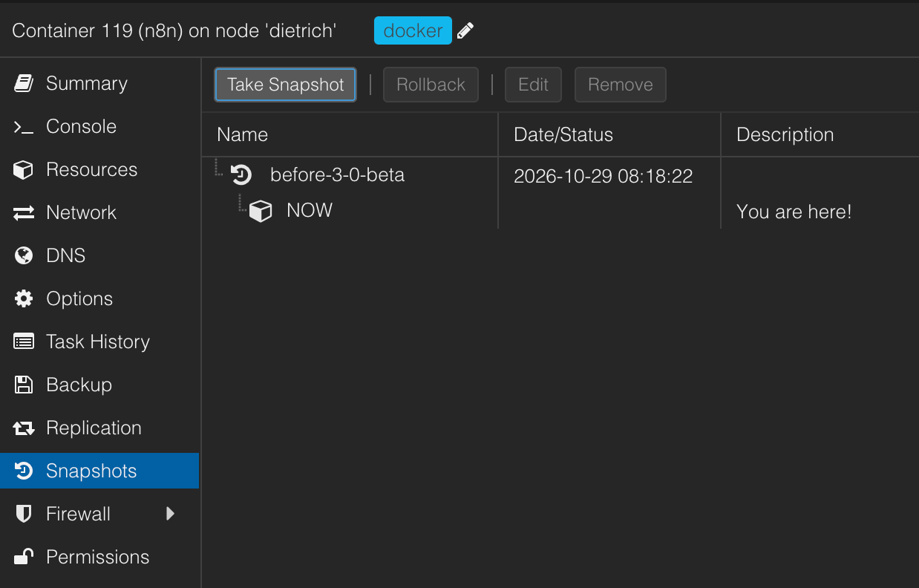Viewport: 919px width, 588px height.
Task: Open the Backup section
Action: point(99,385)
